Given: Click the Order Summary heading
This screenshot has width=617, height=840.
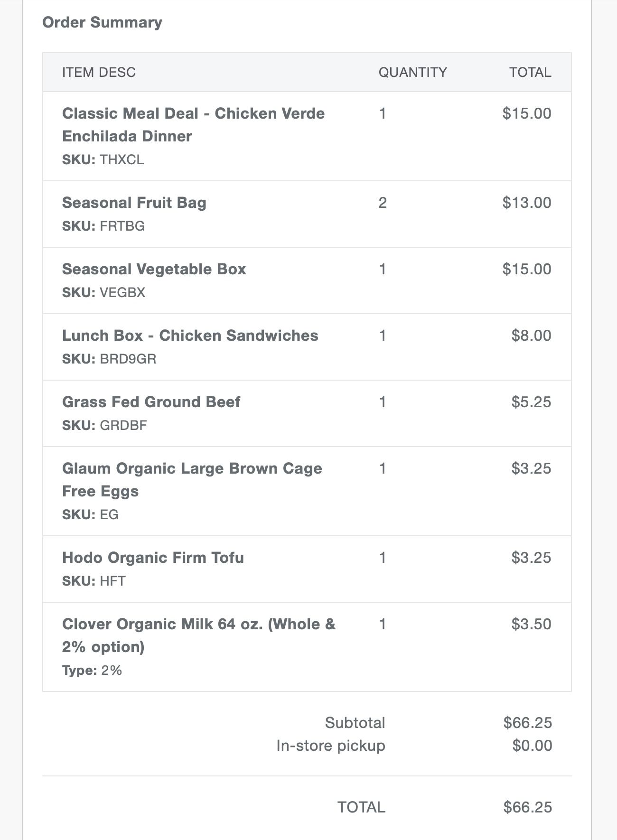Looking at the screenshot, I should (x=103, y=22).
